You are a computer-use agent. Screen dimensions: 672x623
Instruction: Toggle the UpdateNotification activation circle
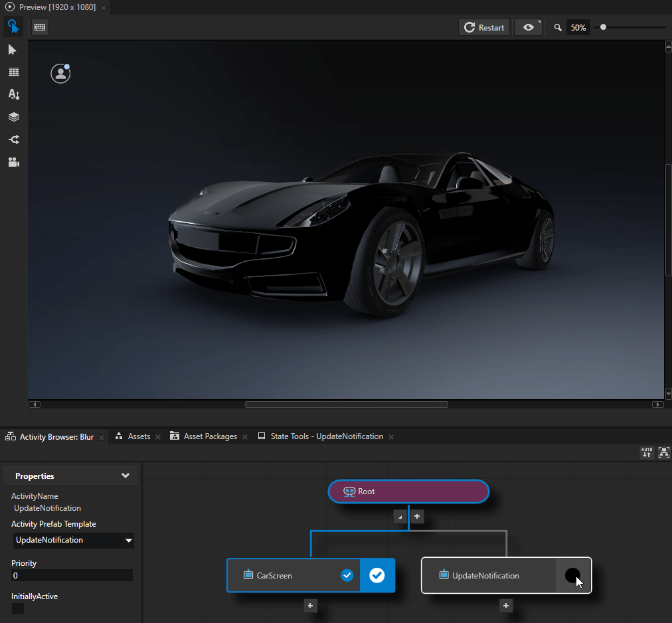[572, 575]
